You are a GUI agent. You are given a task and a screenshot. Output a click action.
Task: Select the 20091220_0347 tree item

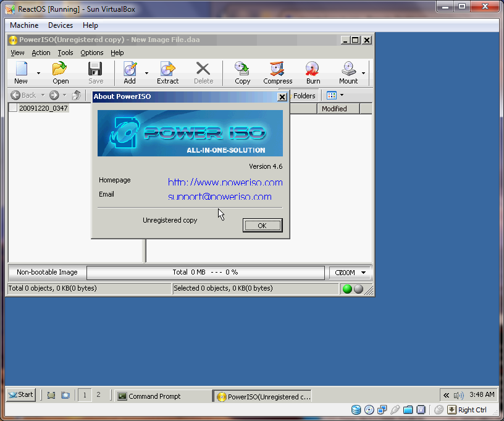pos(43,108)
